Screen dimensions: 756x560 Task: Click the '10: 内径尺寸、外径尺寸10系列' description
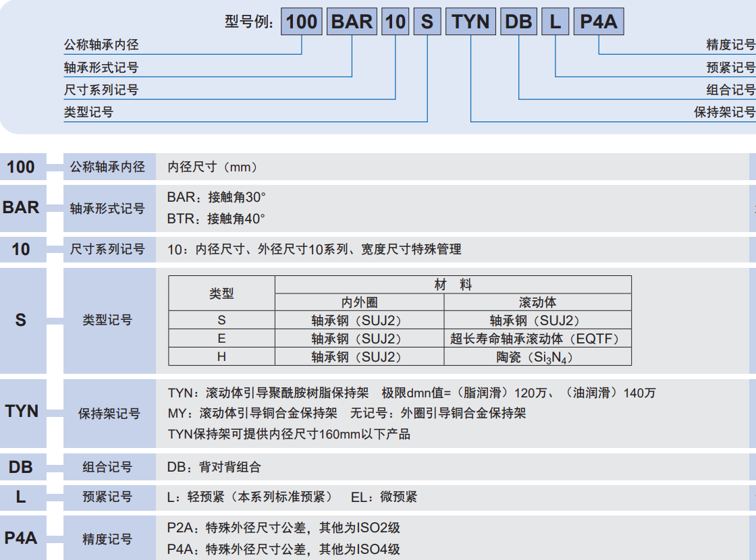(x=315, y=249)
